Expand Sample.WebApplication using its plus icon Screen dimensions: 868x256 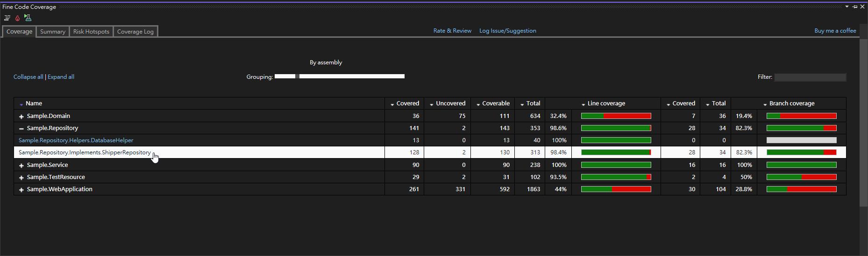[21, 189]
